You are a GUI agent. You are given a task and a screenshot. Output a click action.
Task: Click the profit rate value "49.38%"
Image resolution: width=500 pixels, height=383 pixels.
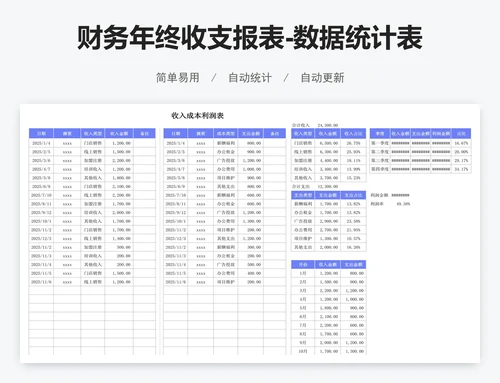click(x=403, y=204)
